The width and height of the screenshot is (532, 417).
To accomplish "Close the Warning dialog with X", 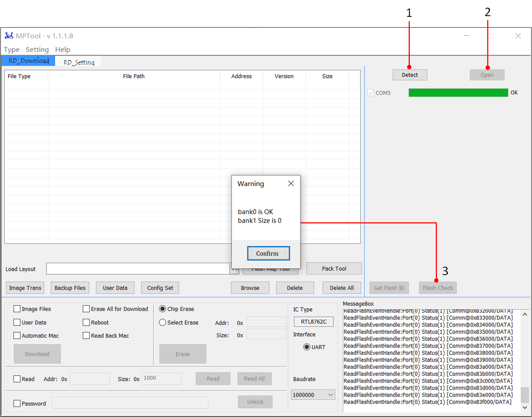I will tap(291, 183).
